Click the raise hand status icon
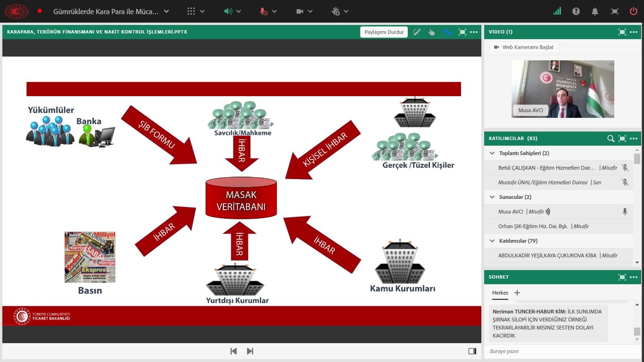 336,11
